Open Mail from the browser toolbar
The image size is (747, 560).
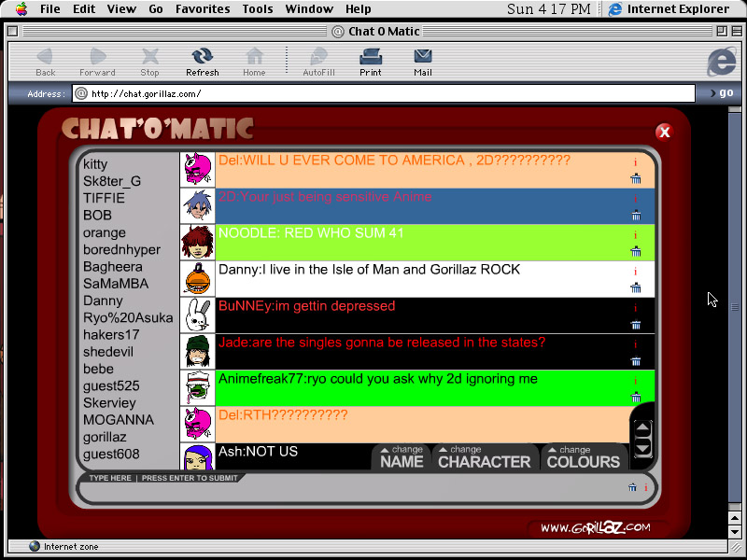[x=423, y=62]
